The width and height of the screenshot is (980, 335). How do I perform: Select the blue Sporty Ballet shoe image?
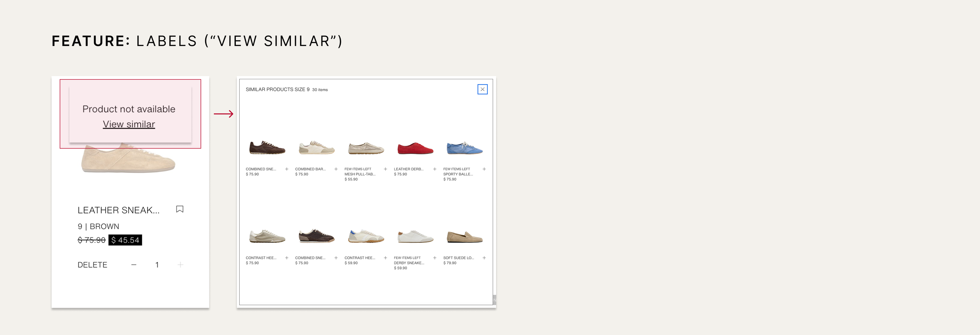[x=465, y=148]
